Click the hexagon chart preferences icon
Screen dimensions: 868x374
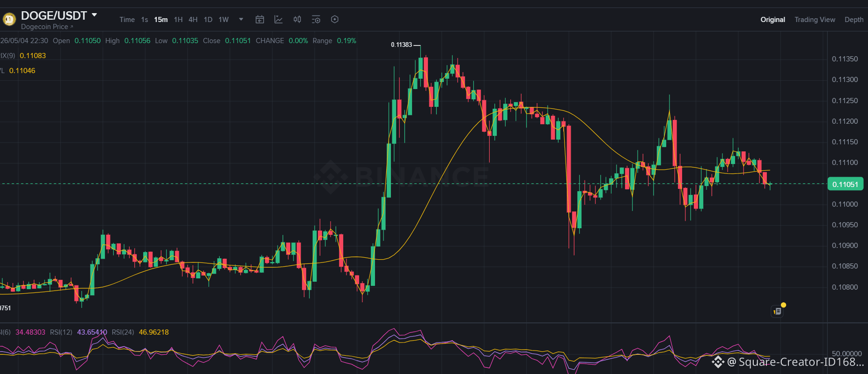tap(335, 19)
